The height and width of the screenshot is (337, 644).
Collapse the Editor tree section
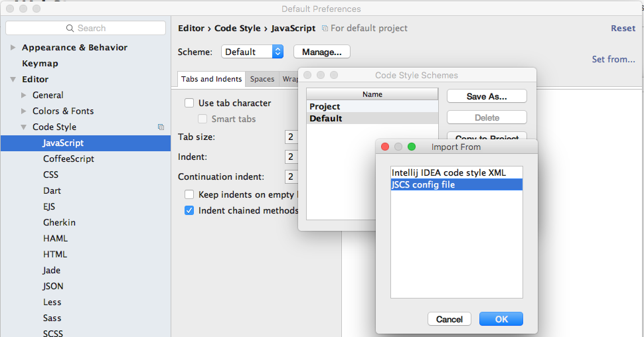click(x=13, y=80)
